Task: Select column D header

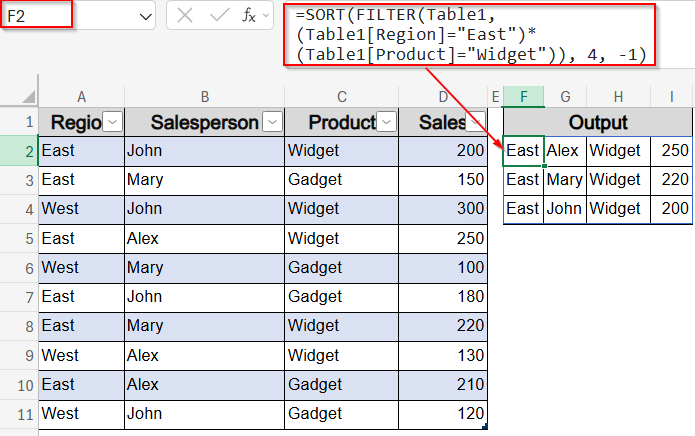Action: 443,96
